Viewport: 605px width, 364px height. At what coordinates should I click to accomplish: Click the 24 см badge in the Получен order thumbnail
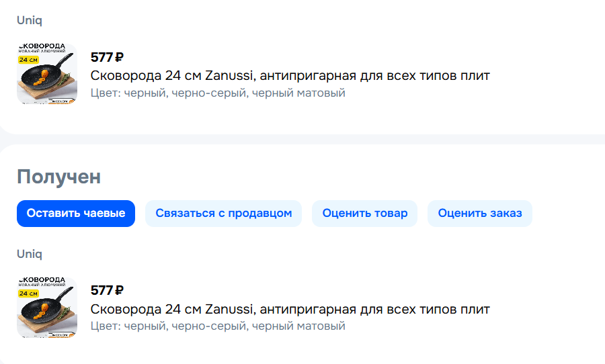click(x=28, y=293)
